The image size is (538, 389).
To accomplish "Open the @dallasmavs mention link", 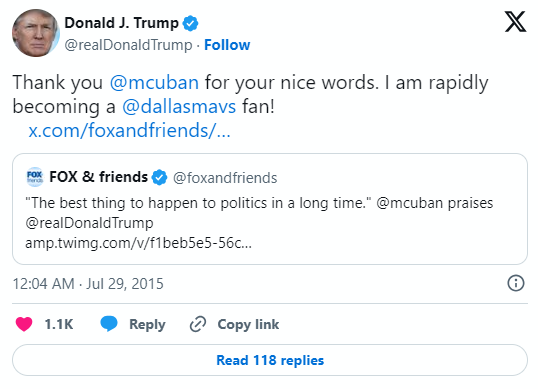I will coord(179,107).
